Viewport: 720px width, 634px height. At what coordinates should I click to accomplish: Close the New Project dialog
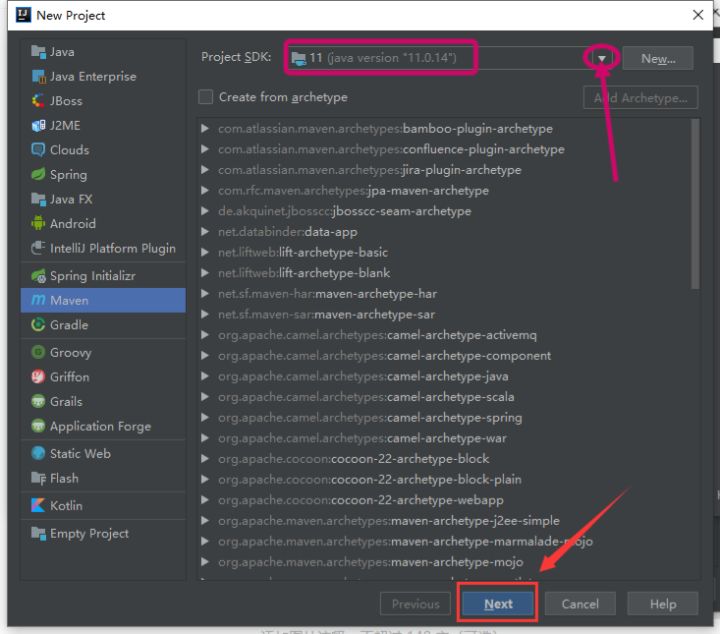[x=698, y=15]
